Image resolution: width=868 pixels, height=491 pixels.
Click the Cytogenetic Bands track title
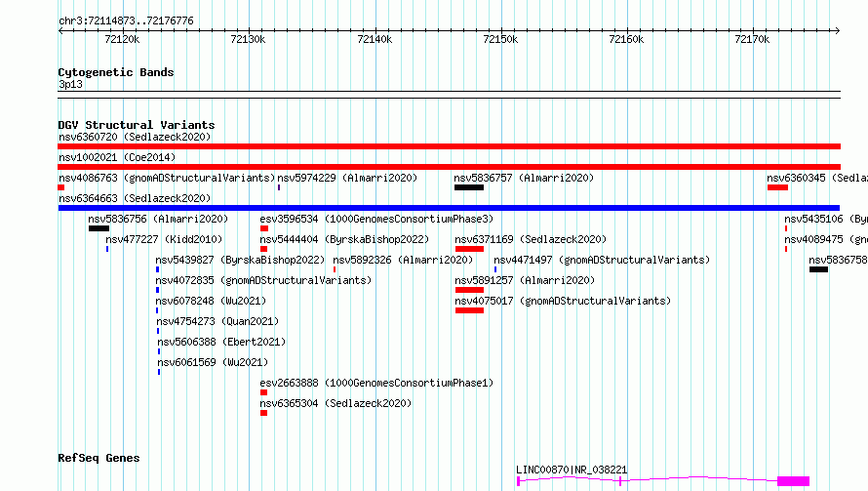click(x=116, y=72)
